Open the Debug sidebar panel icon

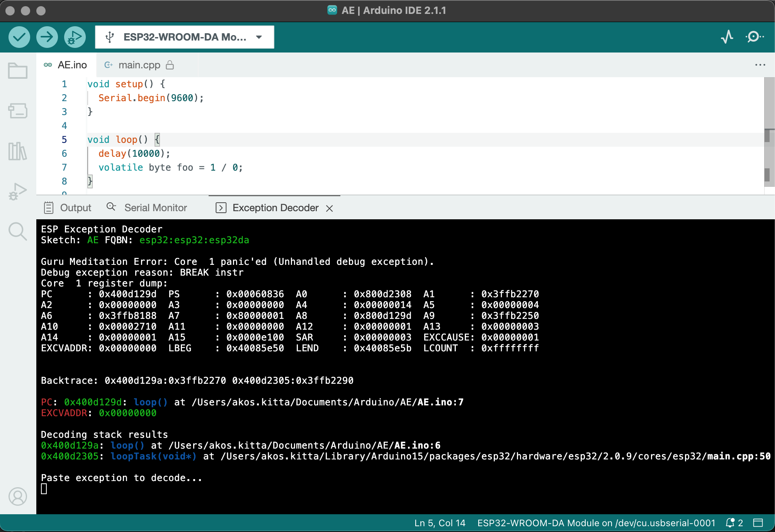[x=18, y=191]
